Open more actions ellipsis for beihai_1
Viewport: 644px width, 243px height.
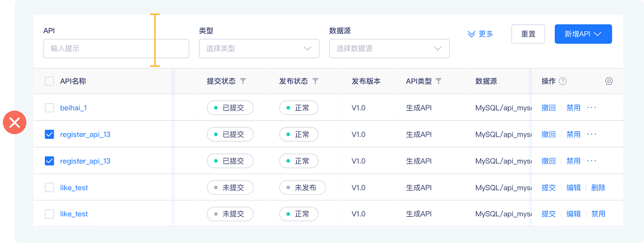[592, 107]
